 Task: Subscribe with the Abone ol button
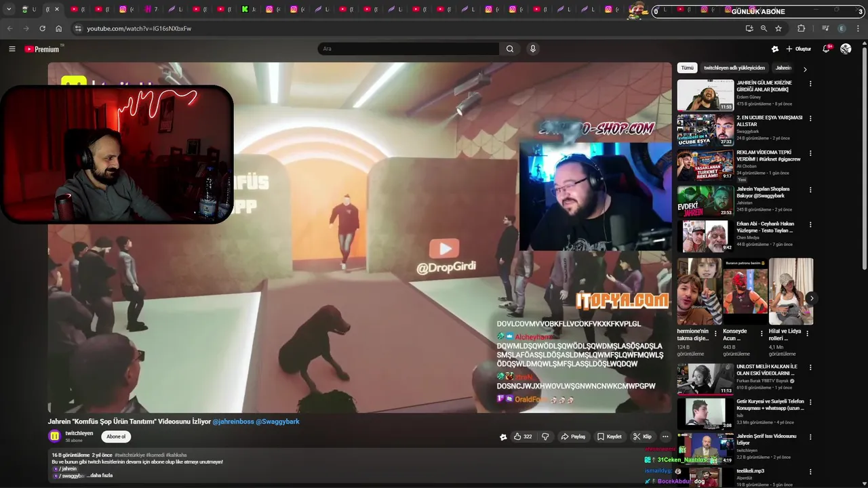click(116, 436)
